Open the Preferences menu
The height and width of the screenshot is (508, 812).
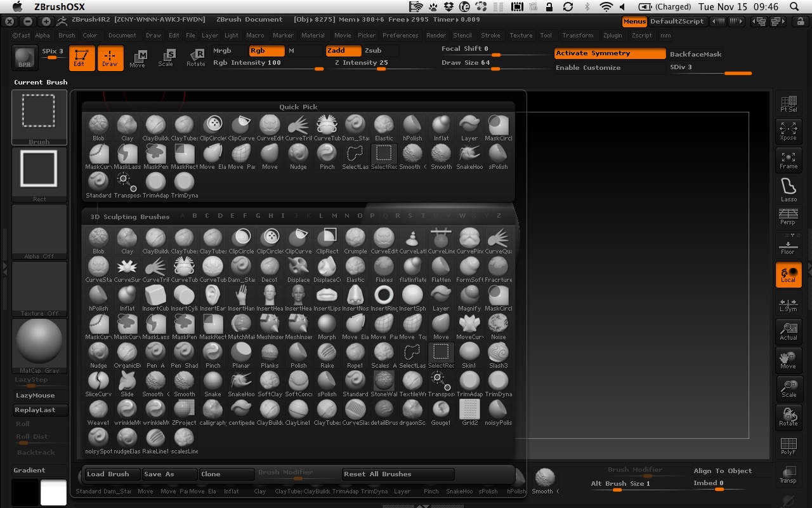click(400, 36)
